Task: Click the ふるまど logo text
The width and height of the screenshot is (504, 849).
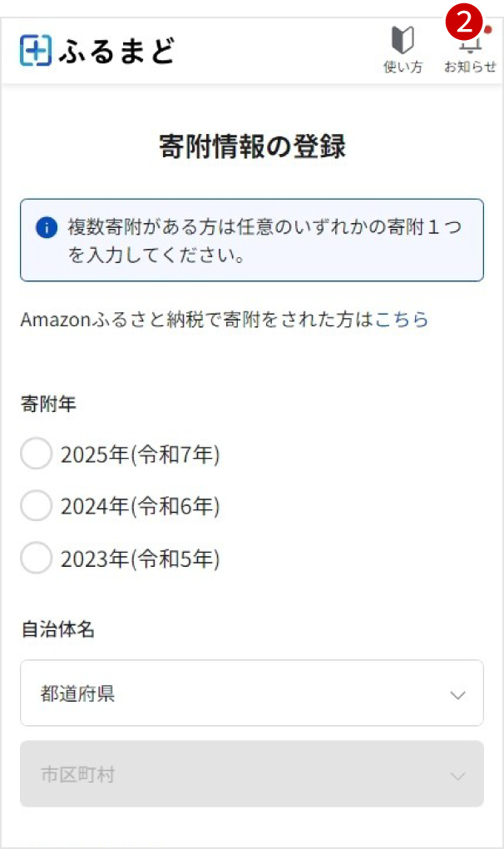Action: 116,52
